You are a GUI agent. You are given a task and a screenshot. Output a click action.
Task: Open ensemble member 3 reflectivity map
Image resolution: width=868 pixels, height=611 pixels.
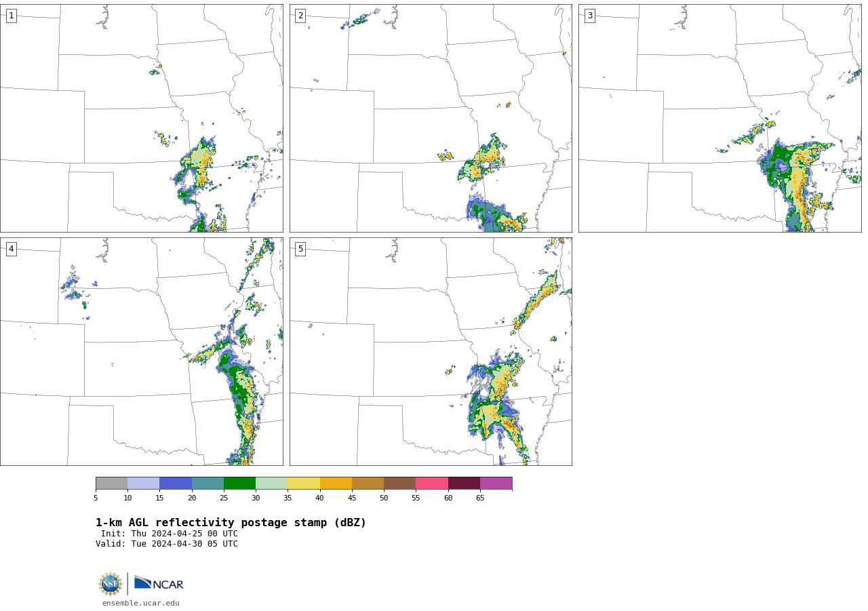click(x=719, y=118)
